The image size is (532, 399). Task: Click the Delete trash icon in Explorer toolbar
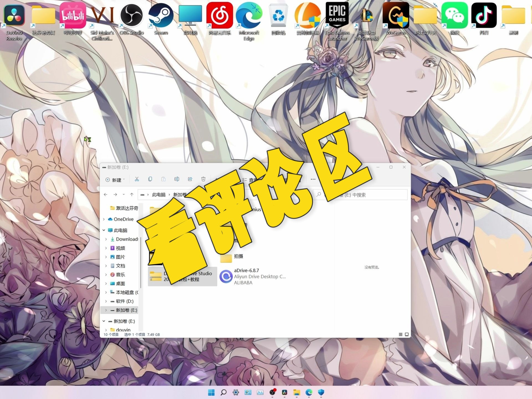[x=203, y=179]
